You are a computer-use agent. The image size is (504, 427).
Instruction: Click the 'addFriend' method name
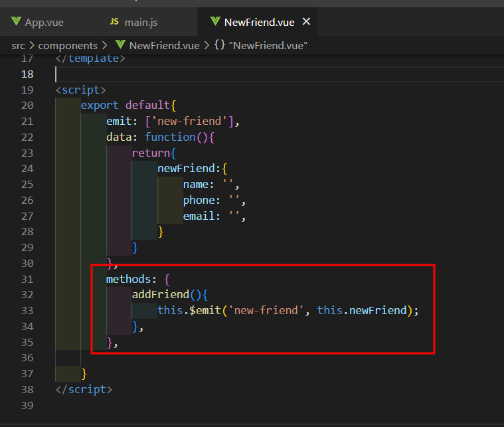(161, 295)
